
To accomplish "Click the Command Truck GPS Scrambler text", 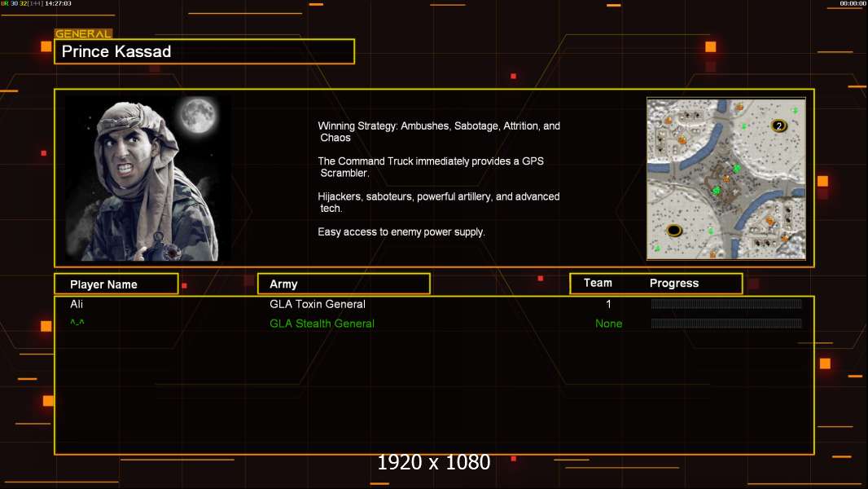I will [x=431, y=167].
